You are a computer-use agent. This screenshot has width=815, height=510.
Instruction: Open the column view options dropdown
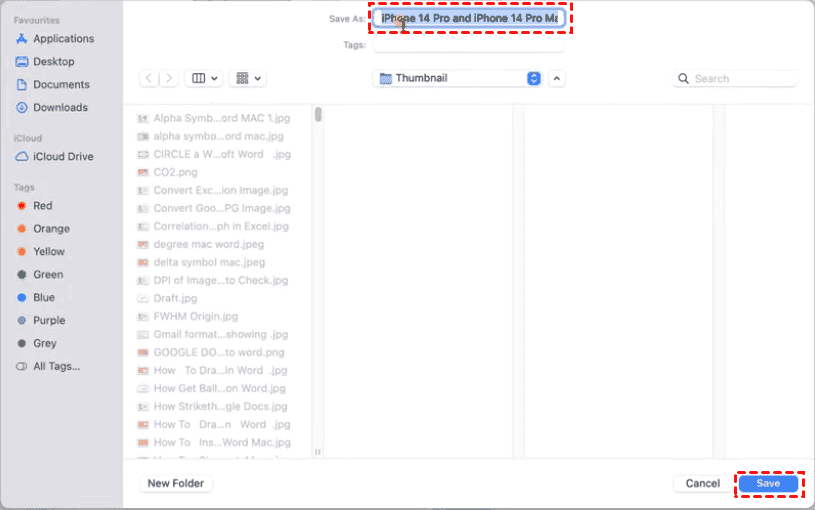coord(204,78)
